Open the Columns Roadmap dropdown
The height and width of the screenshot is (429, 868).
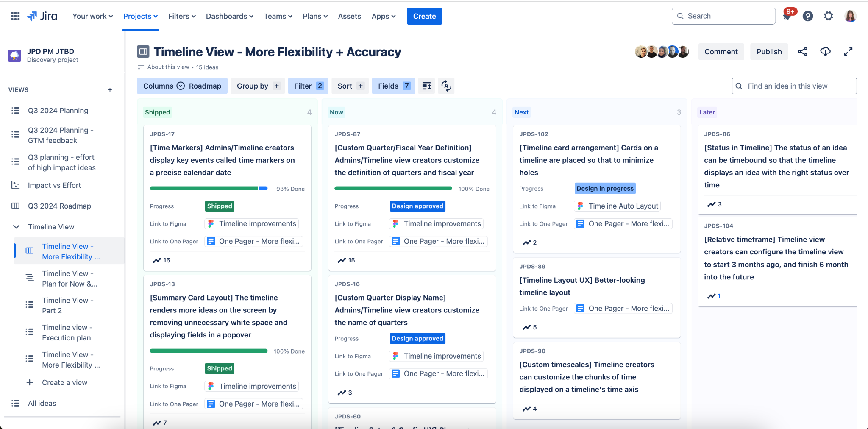click(182, 86)
